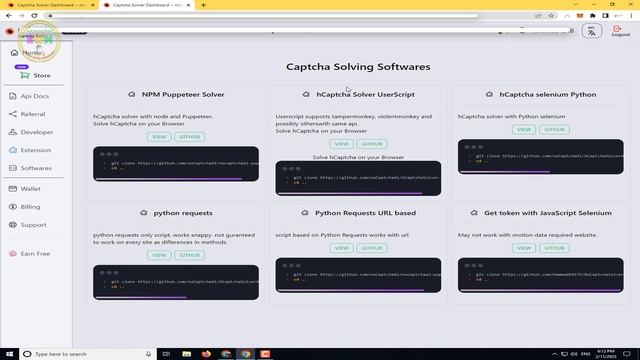Image resolution: width=640 pixels, height=360 pixels.
Task: Go back in browser history
Action: [9, 16]
